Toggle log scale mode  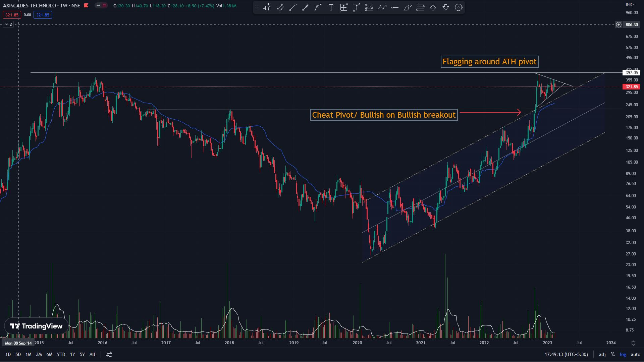click(x=623, y=354)
